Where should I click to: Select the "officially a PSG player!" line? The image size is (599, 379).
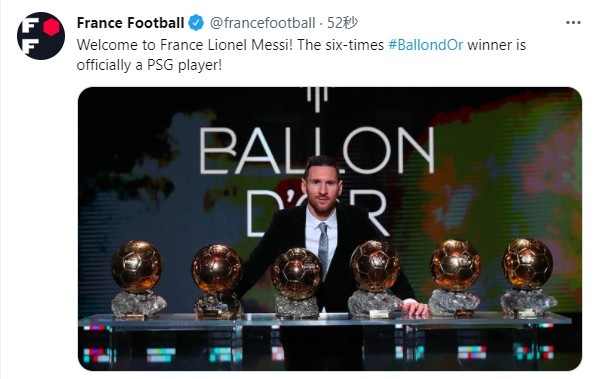[149, 65]
